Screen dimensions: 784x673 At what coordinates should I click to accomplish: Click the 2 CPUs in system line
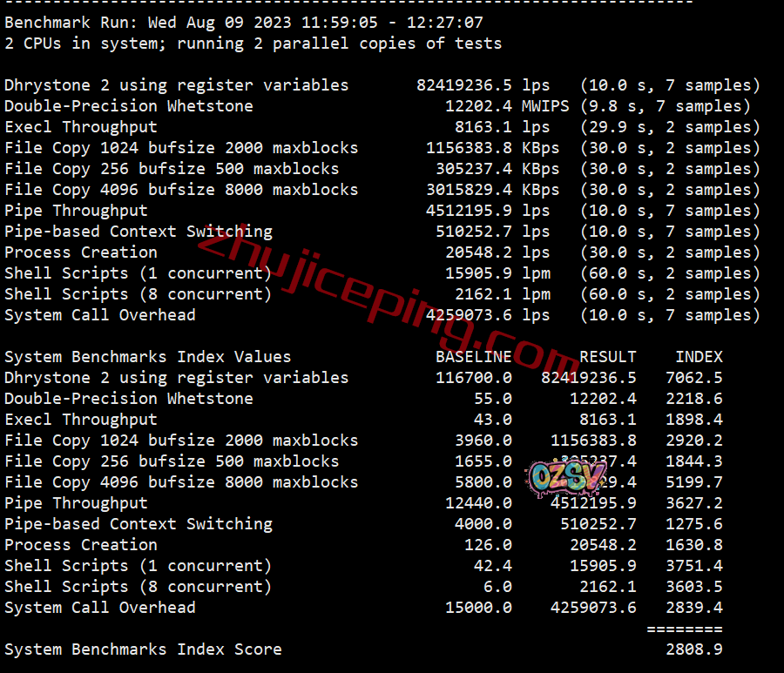pos(253,44)
